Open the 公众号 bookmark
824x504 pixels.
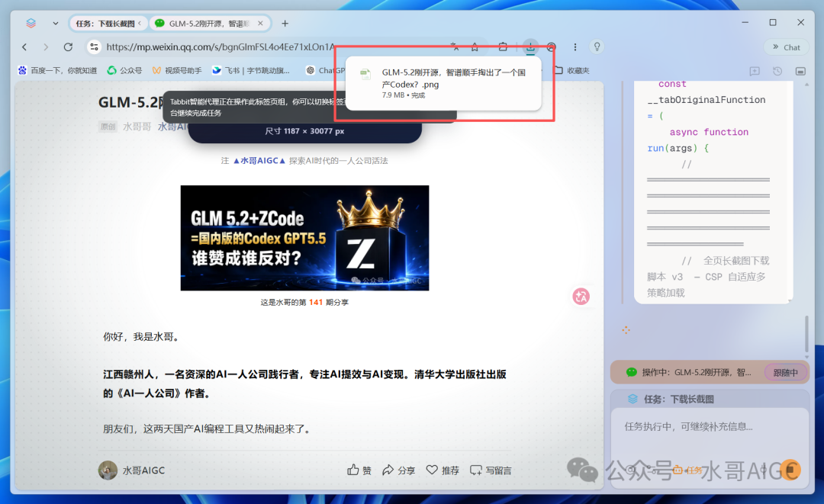[x=124, y=70]
